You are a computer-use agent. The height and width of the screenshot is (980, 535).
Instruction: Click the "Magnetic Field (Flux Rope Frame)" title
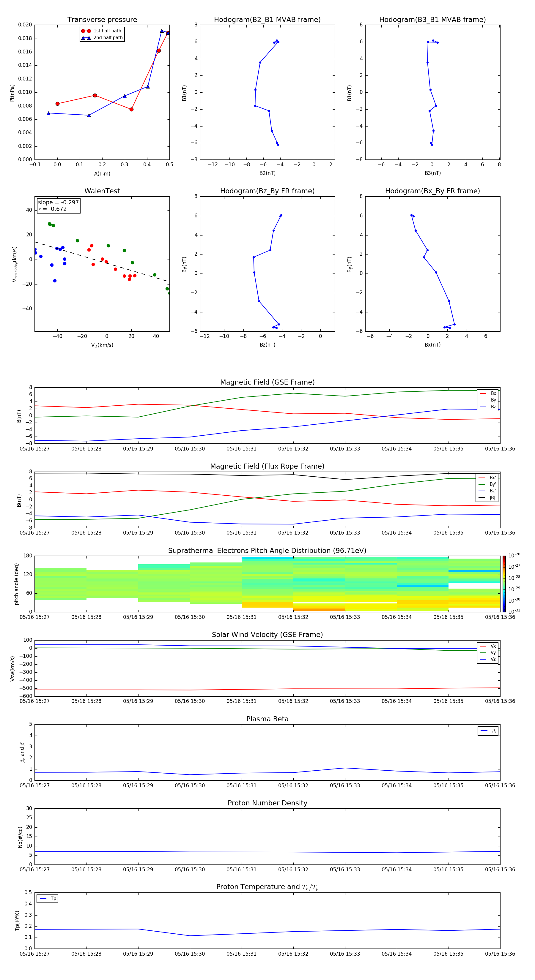[x=267, y=466]
